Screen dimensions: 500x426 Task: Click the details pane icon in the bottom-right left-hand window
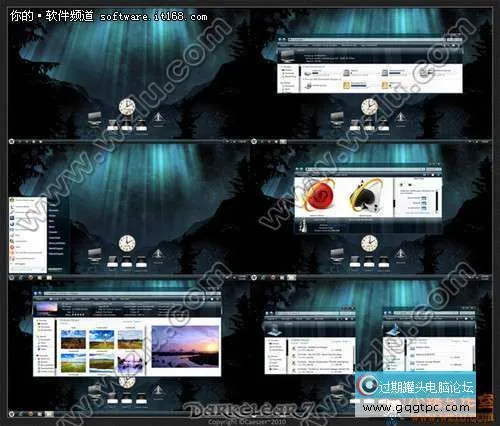coord(276,330)
